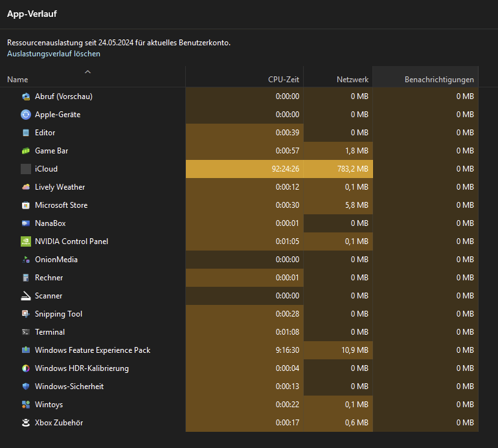
Task: Click the 92:24:26 CPU time cell
Action: (x=245, y=169)
